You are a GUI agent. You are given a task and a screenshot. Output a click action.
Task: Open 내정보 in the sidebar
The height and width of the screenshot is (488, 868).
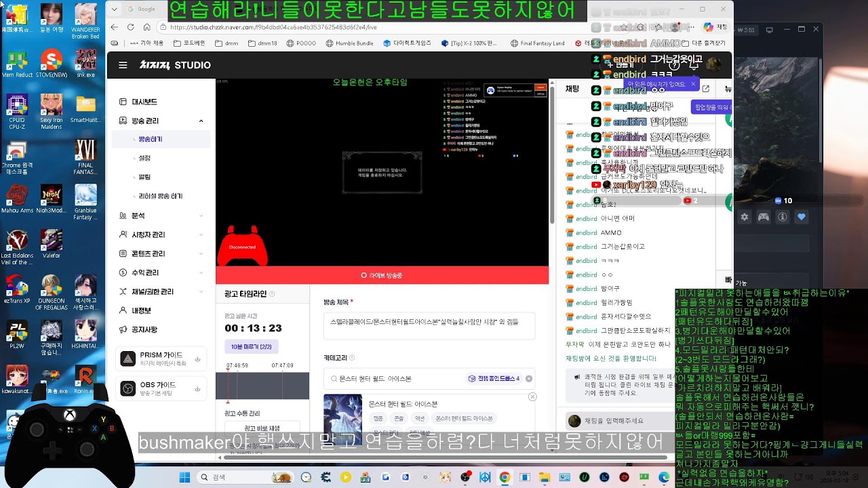pos(141,310)
